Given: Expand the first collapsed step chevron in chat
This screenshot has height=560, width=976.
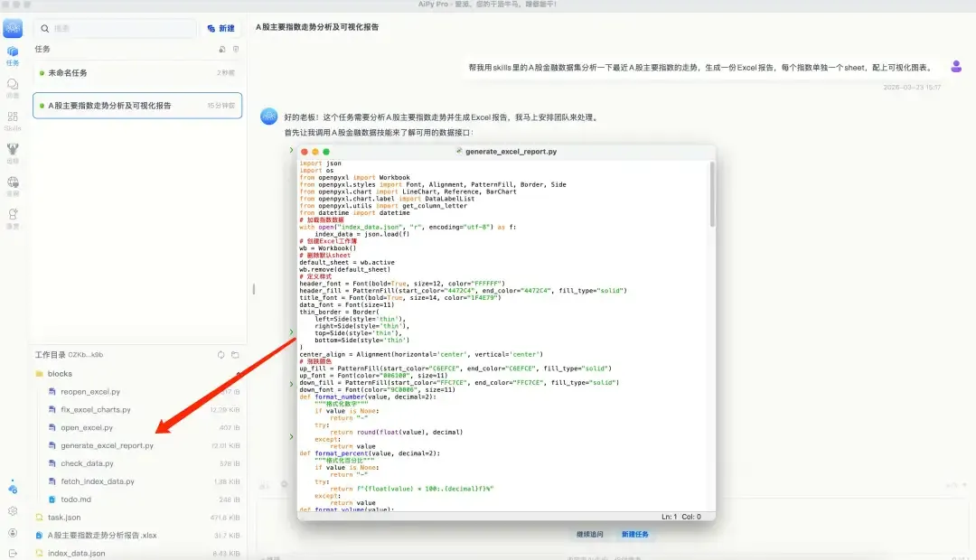Looking at the screenshot, I should click(291, 150).
